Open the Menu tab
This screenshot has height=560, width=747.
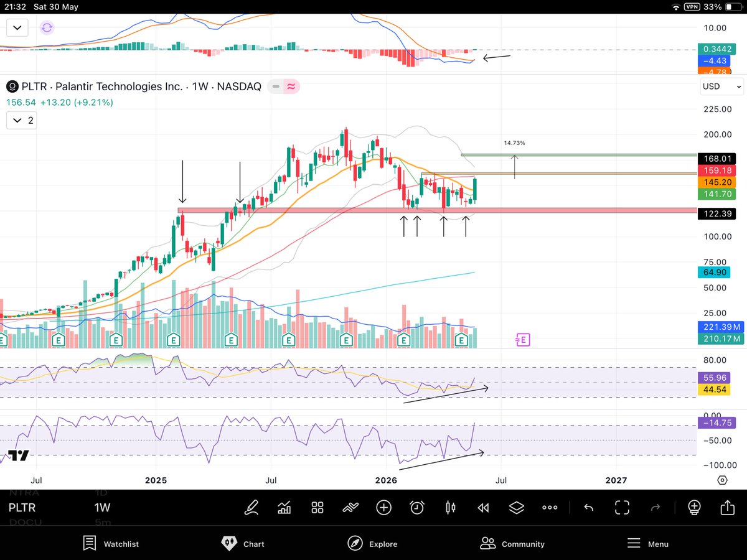click(647, 543)
